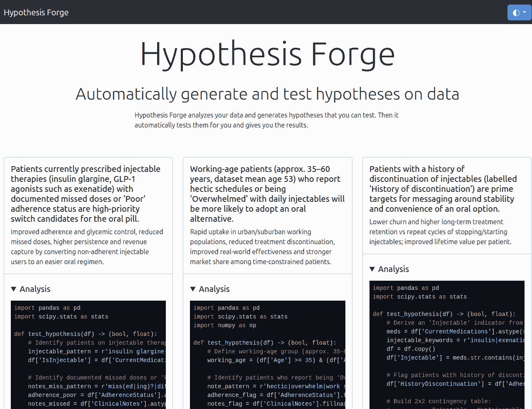The width and height of the screenshot is (532, 409).
Task: Click the large Hypothesis Forge page heading
Action: [267, 54]
